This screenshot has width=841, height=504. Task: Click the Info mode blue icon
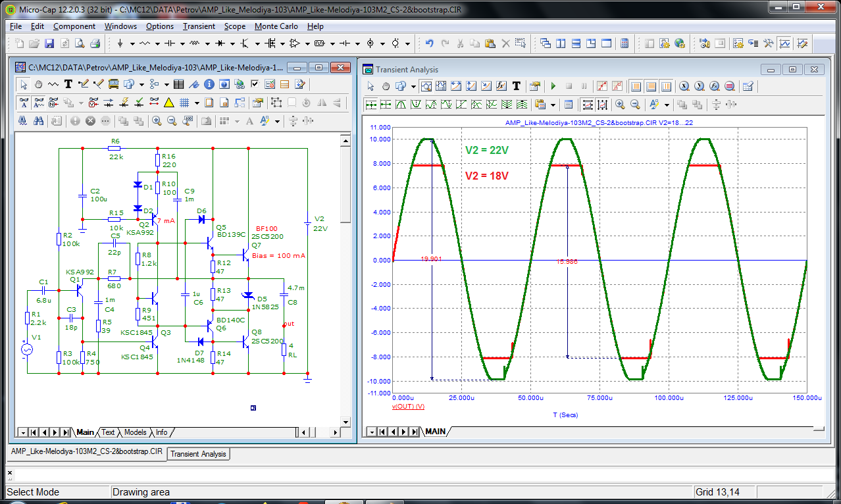pos(209,84)
